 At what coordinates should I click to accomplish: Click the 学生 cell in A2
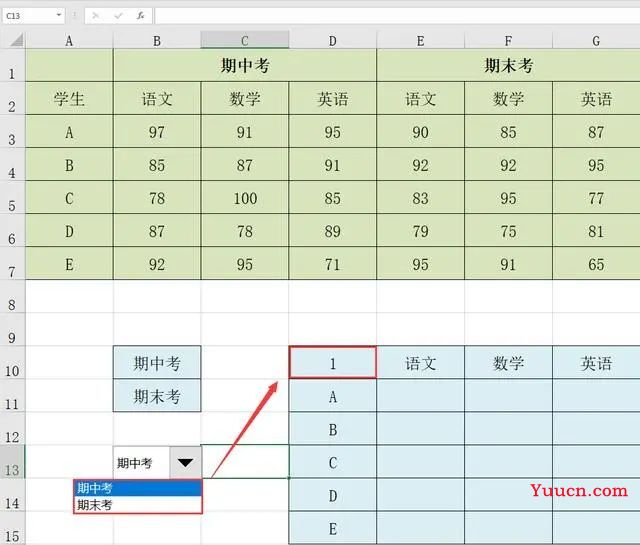(69, 98)
